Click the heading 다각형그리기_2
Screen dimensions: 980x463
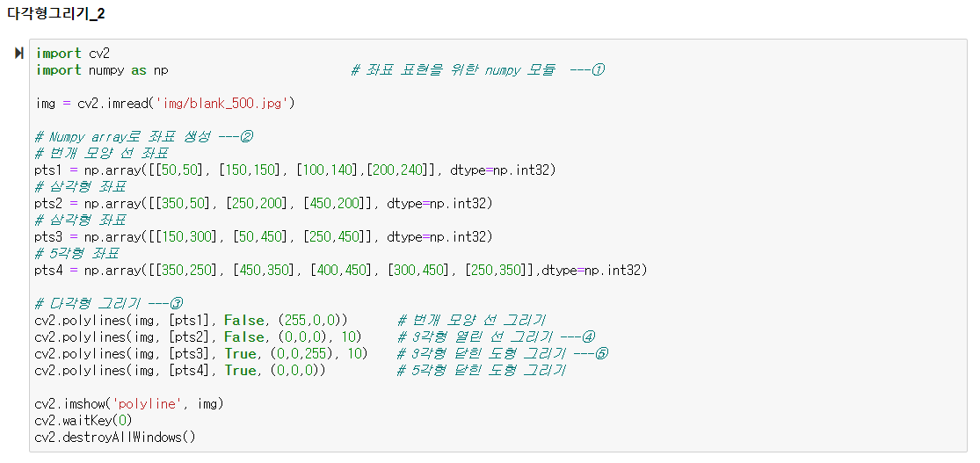(x=56, y=14)
